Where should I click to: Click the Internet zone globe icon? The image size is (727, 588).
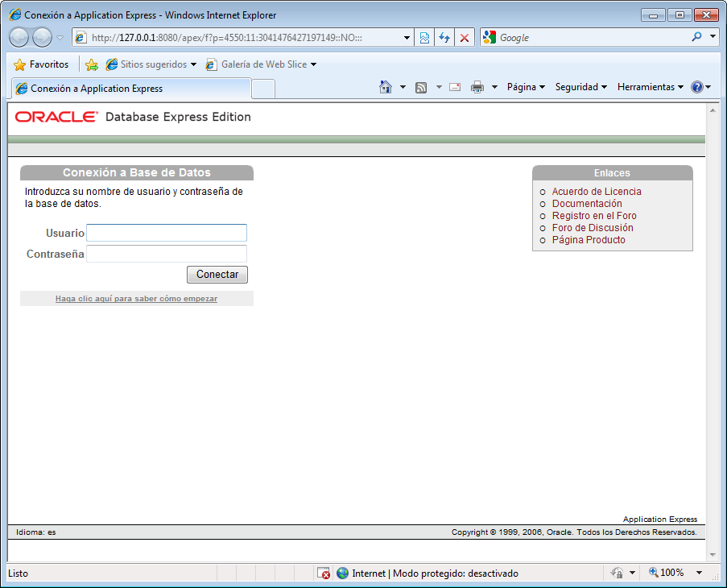[x=342, y=574]
